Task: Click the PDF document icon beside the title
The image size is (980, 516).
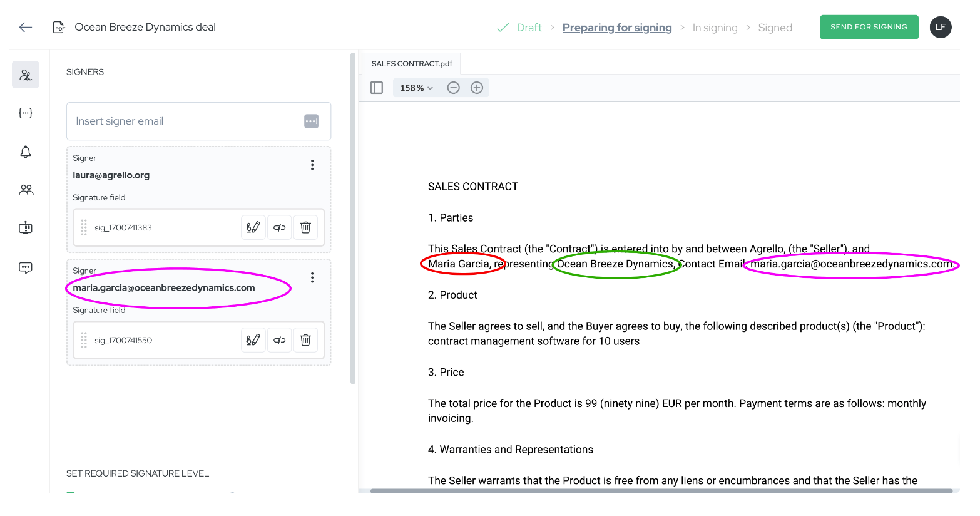Action: point(59,28)
